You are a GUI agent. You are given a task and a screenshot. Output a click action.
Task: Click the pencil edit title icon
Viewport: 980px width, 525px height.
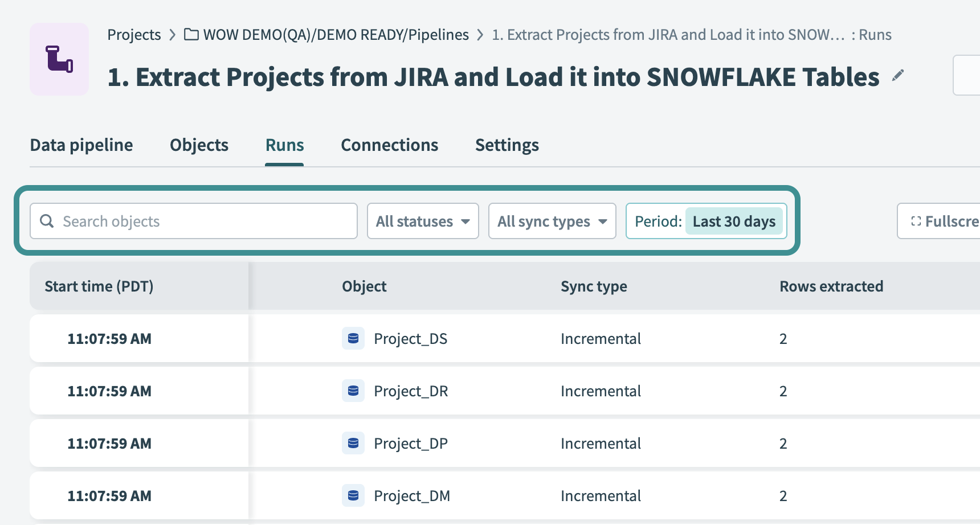[898, 76]
